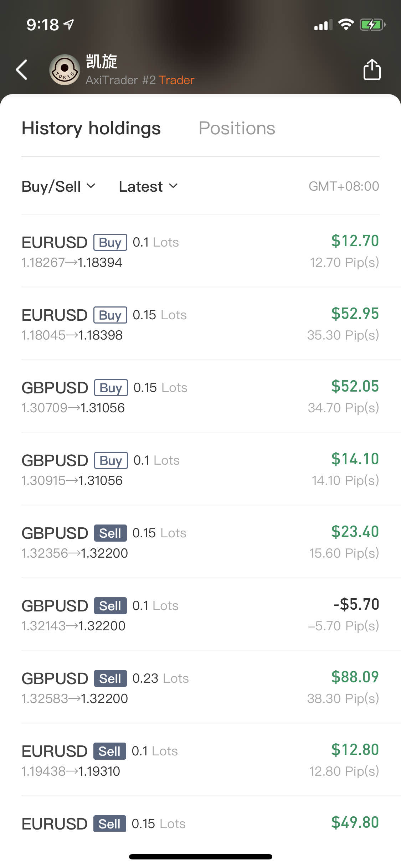Image resolution: width=401 pixels, height=868 pixels.
Task: Tap the cellular signal bars
Action: [323, 25]
